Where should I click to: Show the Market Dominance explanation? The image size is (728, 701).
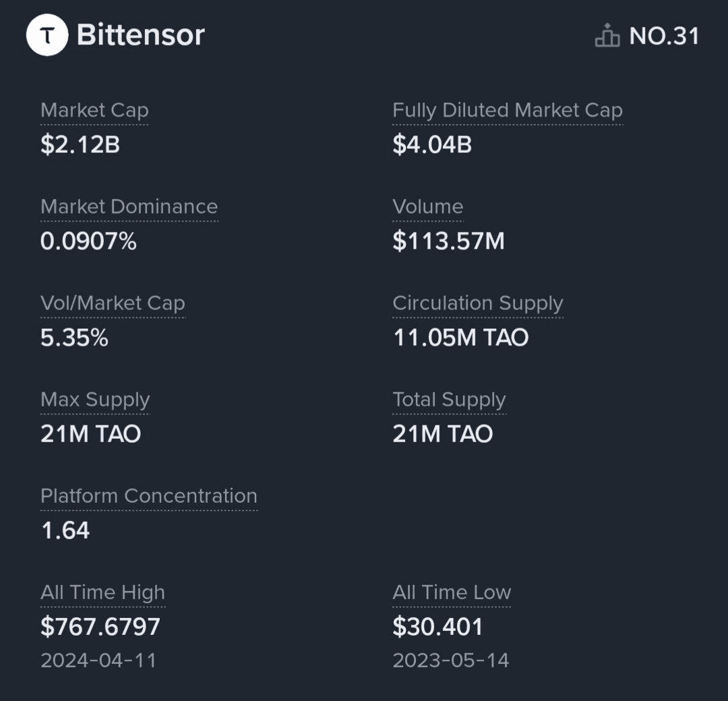coord(129,207)
